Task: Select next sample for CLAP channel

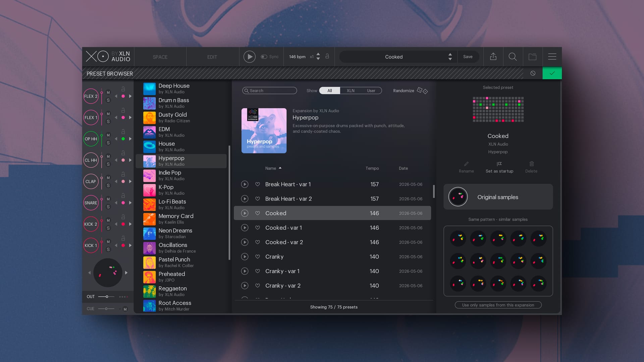Action: pos(130,181)
